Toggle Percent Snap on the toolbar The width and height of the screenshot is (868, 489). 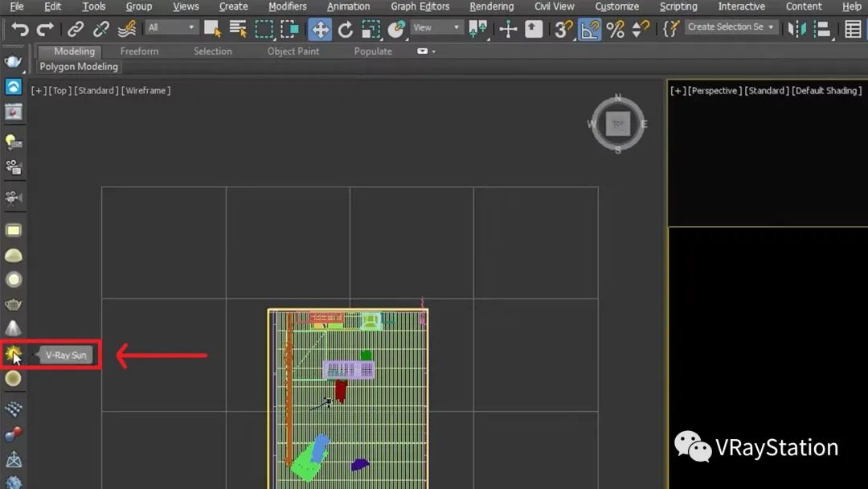[616, 30]
